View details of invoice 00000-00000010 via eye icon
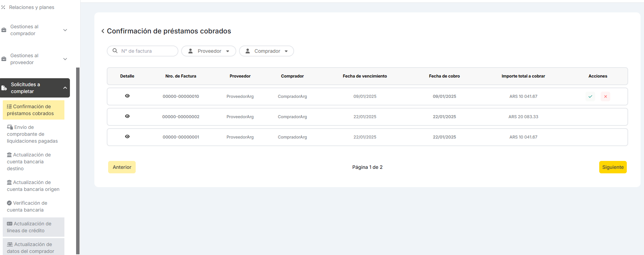 127,96
